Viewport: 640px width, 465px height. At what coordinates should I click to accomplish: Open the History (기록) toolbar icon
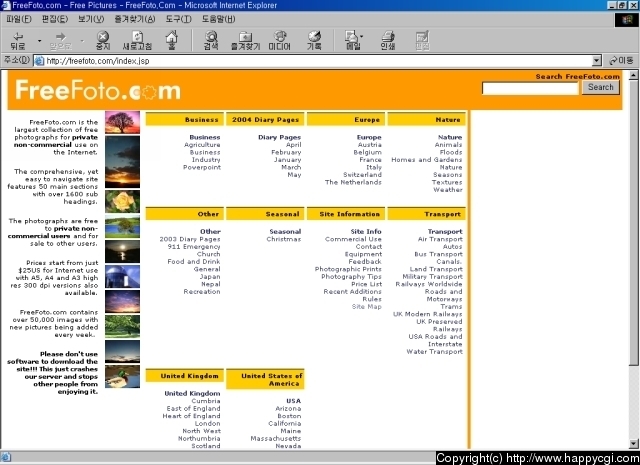point(314,40)
